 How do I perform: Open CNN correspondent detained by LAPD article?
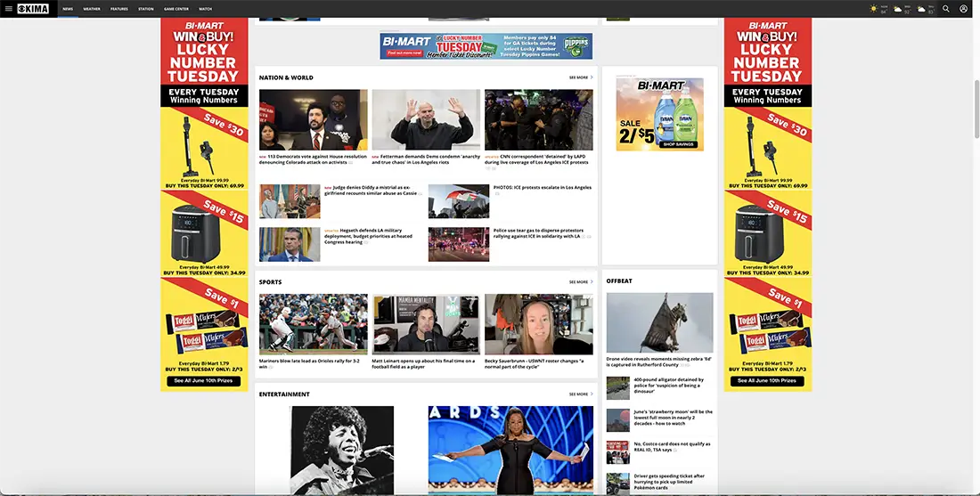[538, 159]
